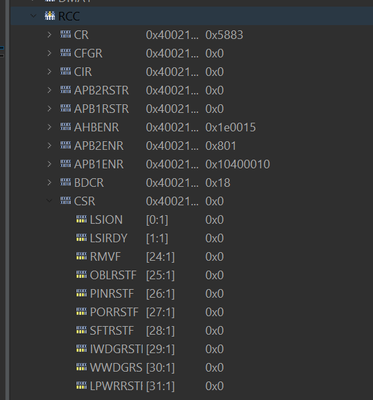The height and width of the screenshot is (400, 373).
Task: Click the LPWRRSTF value 0x0
Action: click(214, 386)
